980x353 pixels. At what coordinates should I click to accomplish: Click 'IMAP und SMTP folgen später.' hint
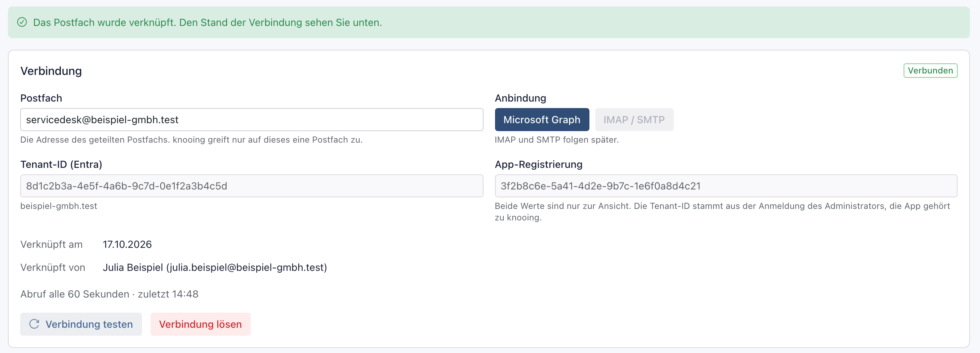point(557,140)
